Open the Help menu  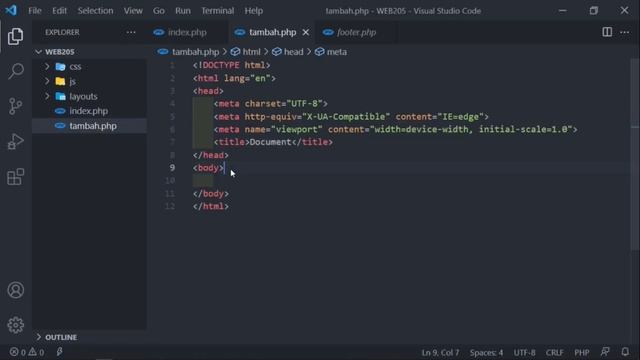click(253, 11)
